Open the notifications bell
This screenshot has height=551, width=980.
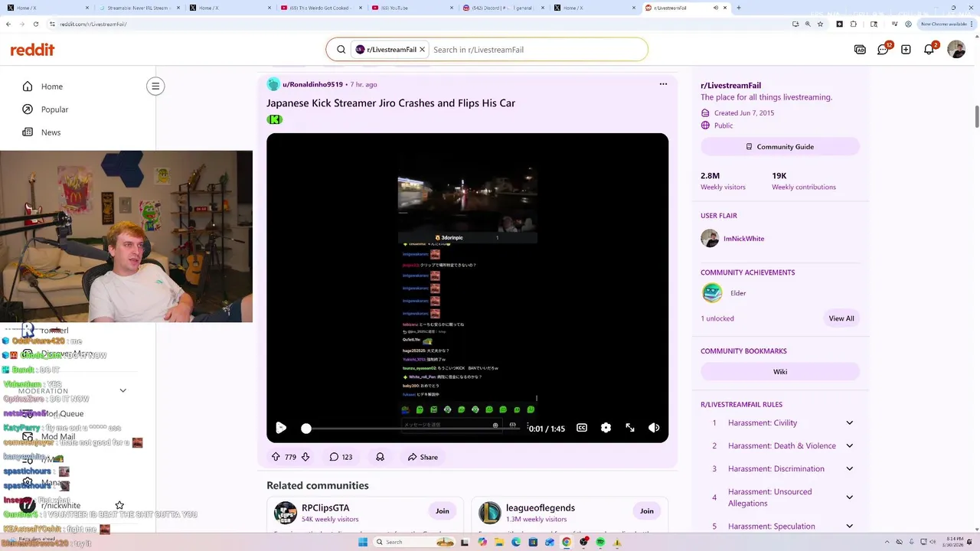pos(929,50)
